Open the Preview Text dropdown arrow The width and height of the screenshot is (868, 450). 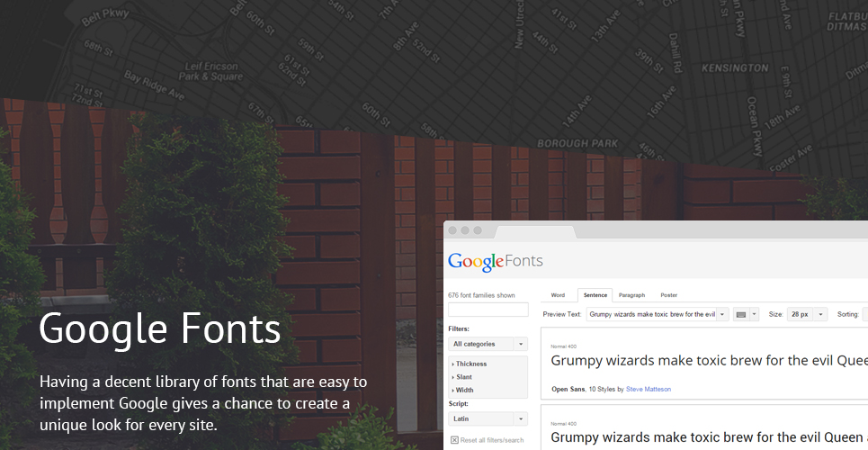(722, 314)
